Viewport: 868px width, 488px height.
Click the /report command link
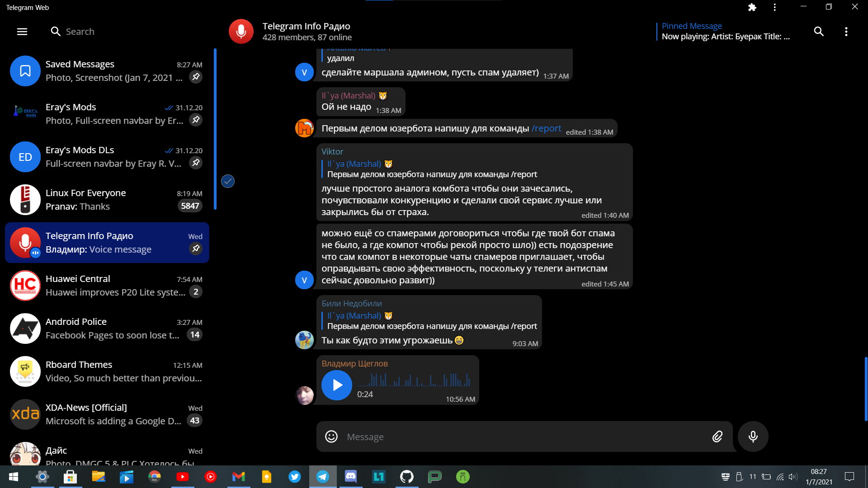click(x=547, y=128)
